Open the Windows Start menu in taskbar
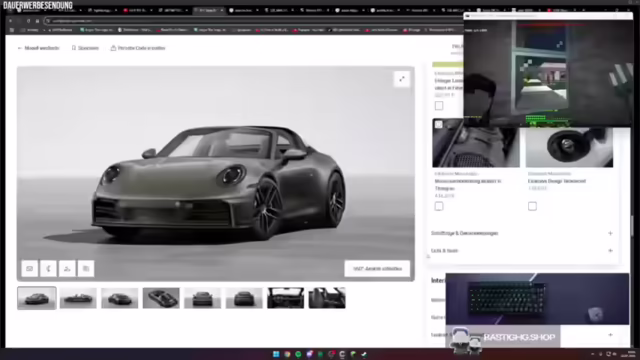 [x=276, y=354]
